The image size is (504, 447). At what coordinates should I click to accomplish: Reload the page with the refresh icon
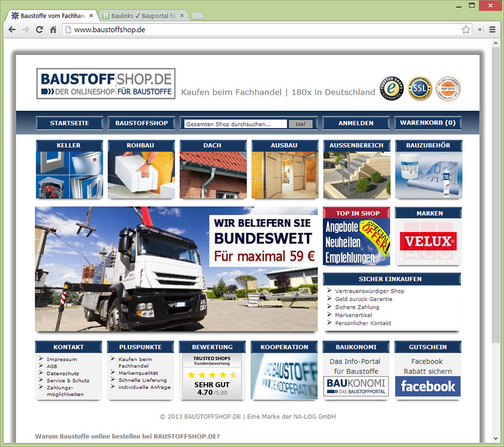[x=40, y=30]
